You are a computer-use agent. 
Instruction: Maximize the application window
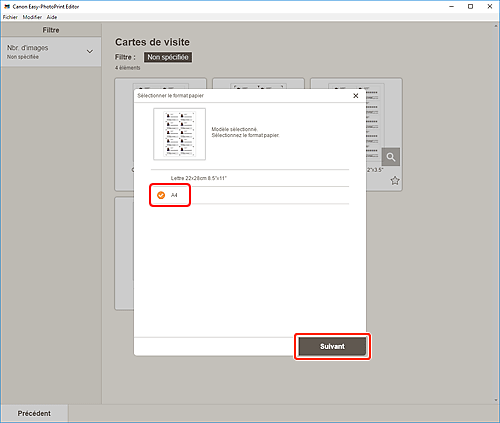click(x=470, y=6)
